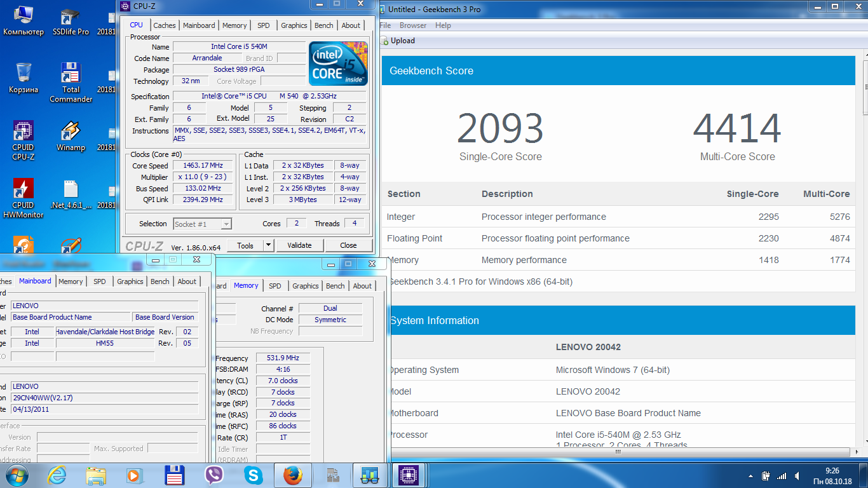Select the Winamp desktop shortcut
The height and width of the screenshot is (488, 868).
pyautogui.click(x=71, y=136)
